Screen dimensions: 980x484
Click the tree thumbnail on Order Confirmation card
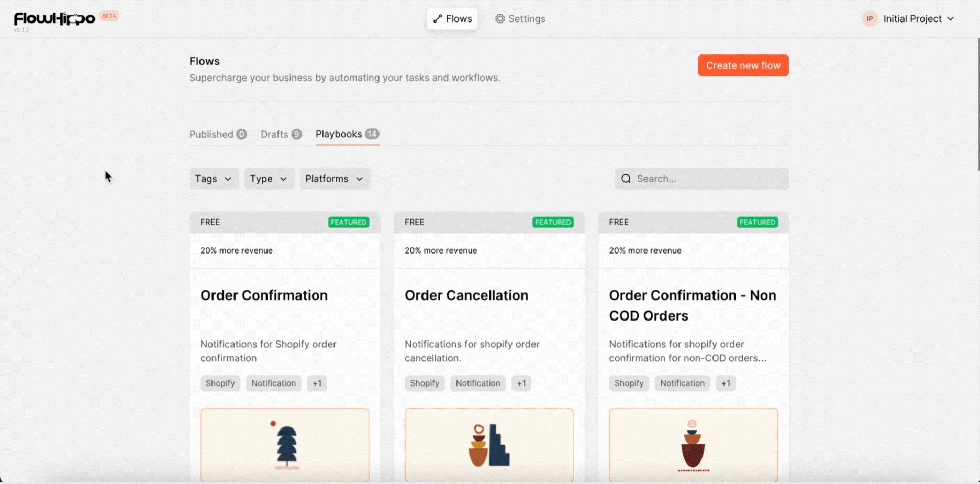(x=285, y=445)
